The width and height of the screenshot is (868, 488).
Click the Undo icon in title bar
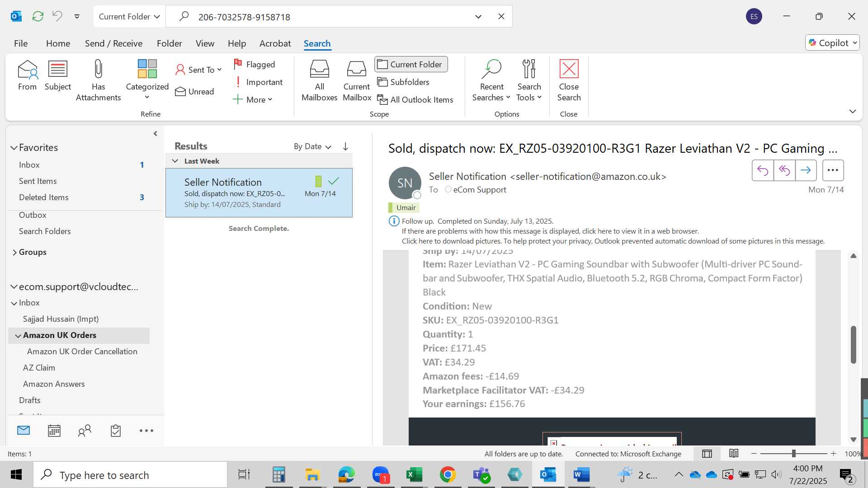[x=57, y=16]
